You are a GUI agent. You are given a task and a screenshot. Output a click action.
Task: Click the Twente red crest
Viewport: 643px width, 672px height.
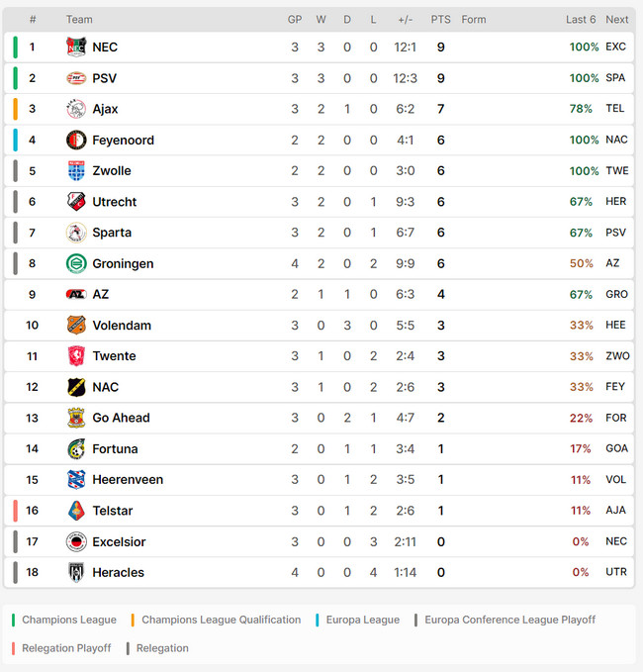76,356
